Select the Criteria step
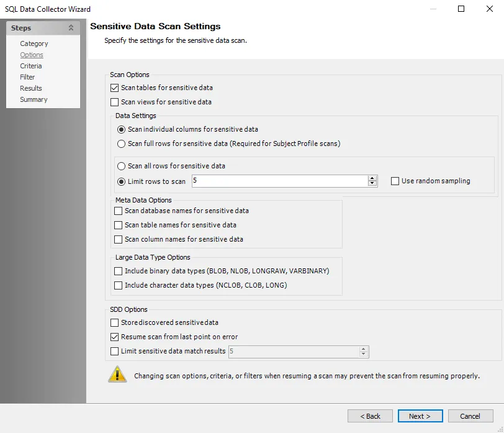The image size is (504, 433). 31,66
